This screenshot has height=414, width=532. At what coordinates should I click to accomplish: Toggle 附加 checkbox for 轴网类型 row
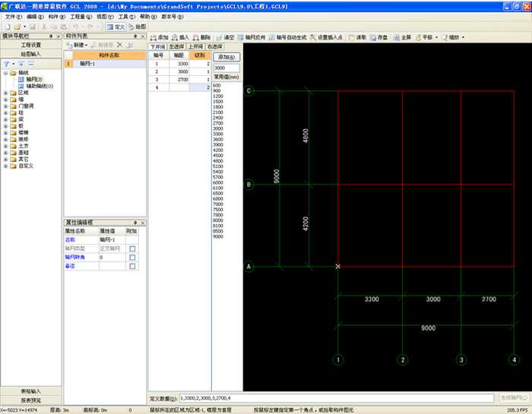tap(132, 248)
